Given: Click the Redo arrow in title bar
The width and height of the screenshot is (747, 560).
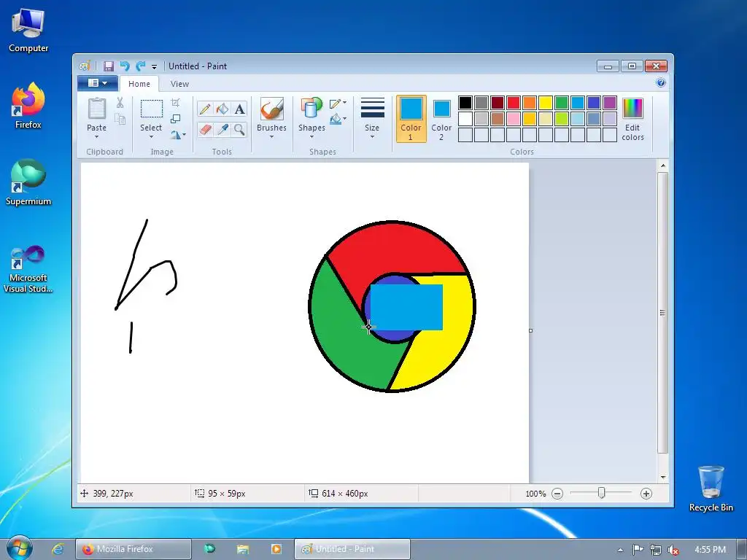Looking at the screenshot, I should click(141, 66).
